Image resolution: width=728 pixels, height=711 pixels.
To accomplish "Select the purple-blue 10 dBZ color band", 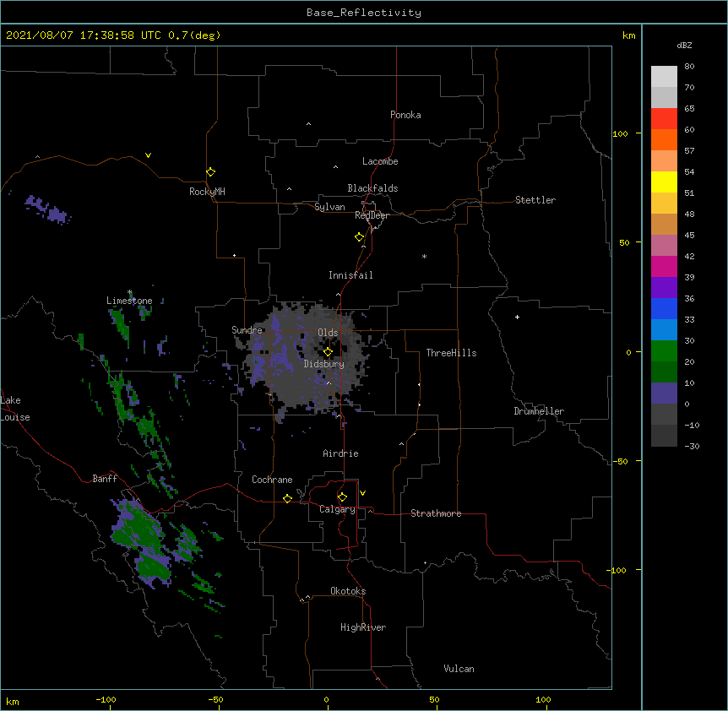I will [x=664, y=393].
